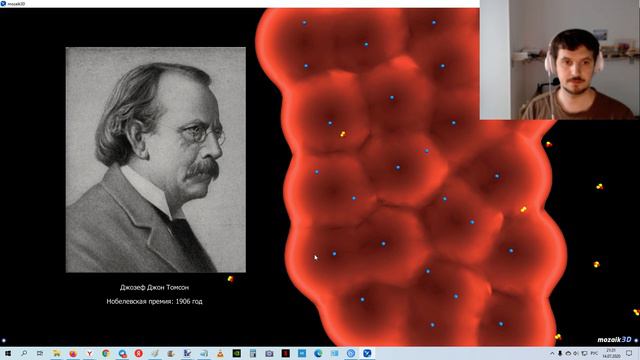Click the text 'Нобелевская премия: 1906 год'

[x=154, y=301]
